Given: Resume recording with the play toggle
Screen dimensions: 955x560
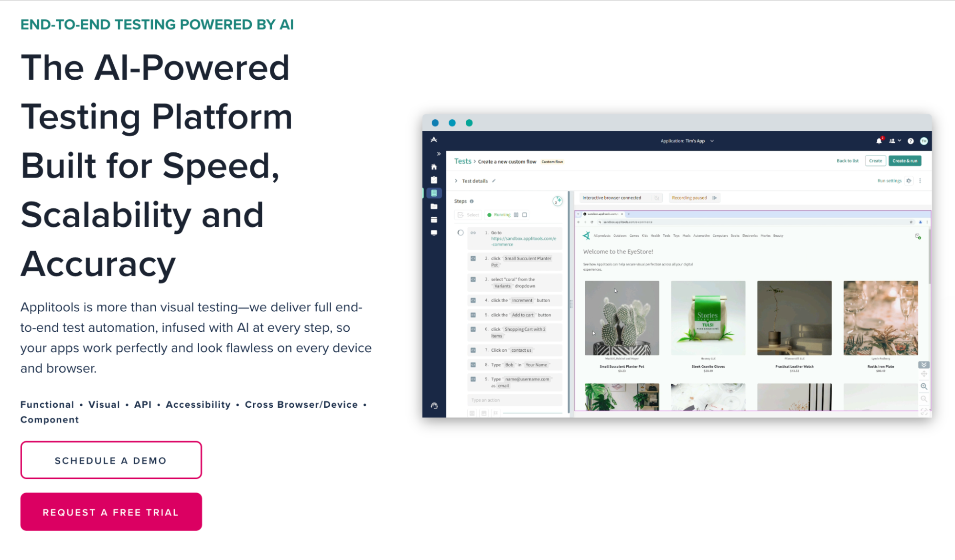Looking at the screenshot, I should click(x=715, y=198).
